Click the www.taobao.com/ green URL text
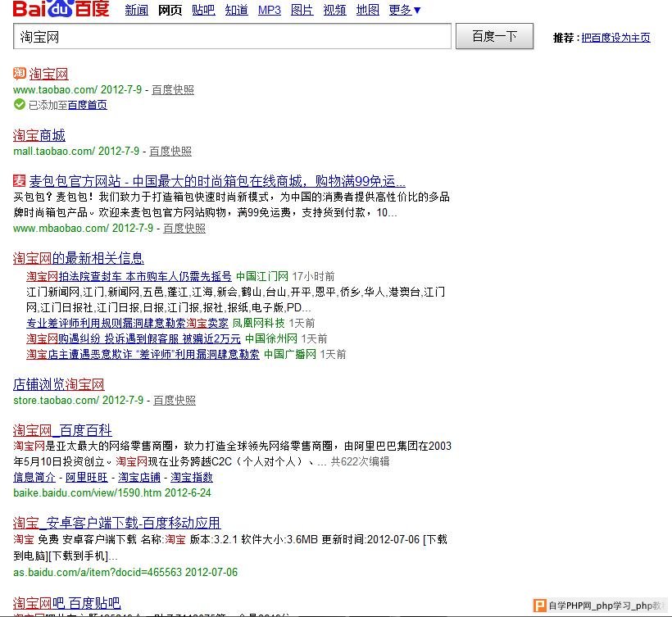Image resolution: width=672 pixels, height=617 pixels. pos(56,89)
